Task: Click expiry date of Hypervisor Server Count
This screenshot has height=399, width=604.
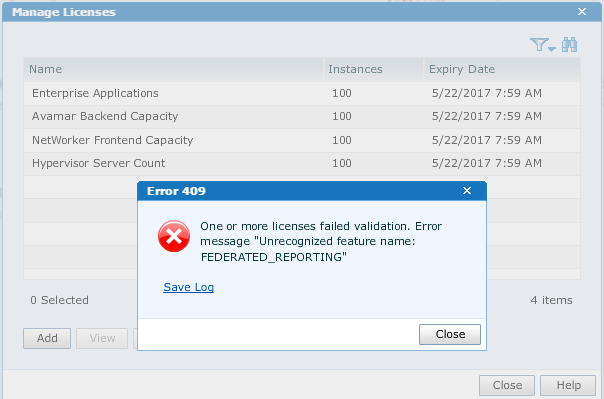Action: pos(487,163)
